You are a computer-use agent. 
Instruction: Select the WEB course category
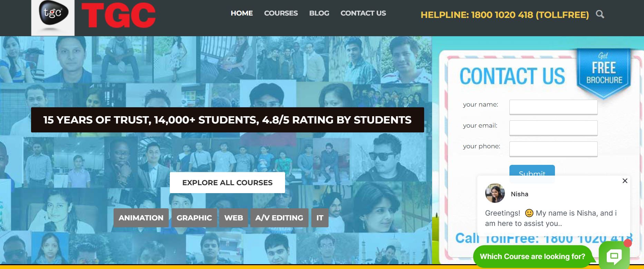234,218
